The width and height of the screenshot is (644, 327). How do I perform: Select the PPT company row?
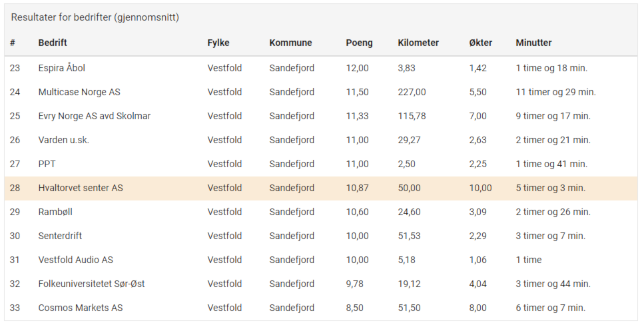pos(321,164)
